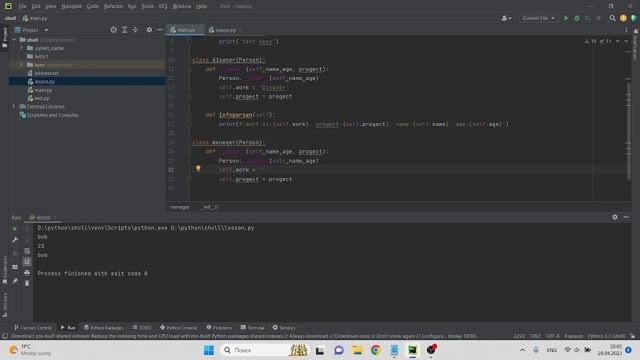Open Run panel gear settings

pyautogui.click(x=615, y=217)
